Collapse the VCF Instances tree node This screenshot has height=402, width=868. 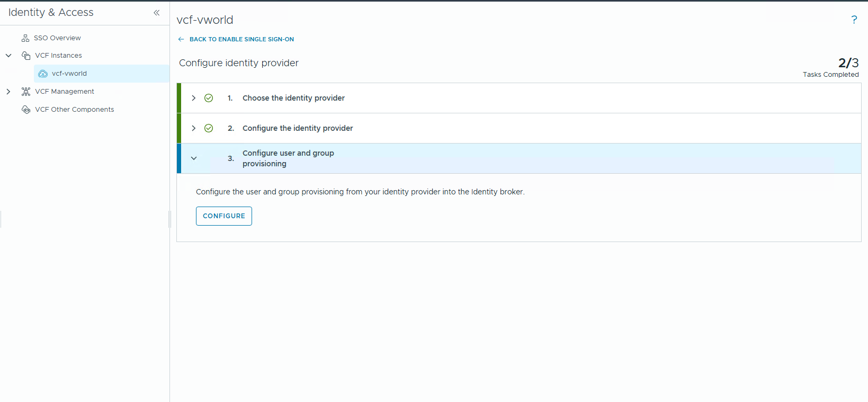(x=8, y=56)
